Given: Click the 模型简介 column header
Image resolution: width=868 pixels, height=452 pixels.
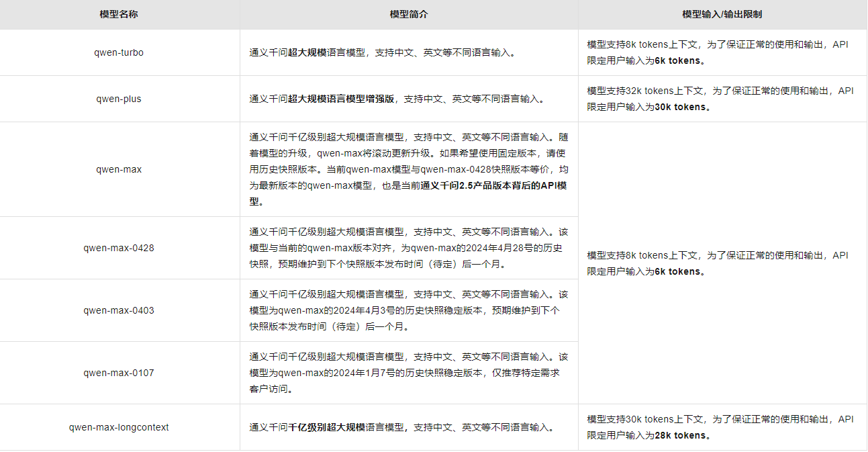Looking at the screenshot, I should click(x=409, y=14).
